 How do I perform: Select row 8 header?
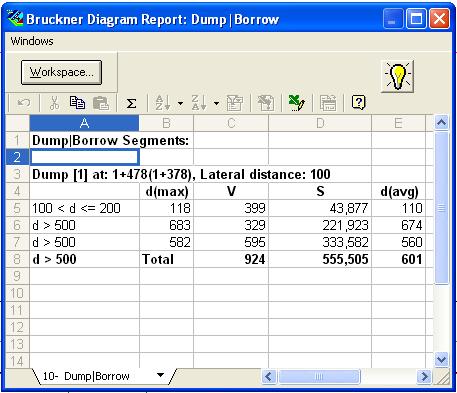tap(17, 259)
